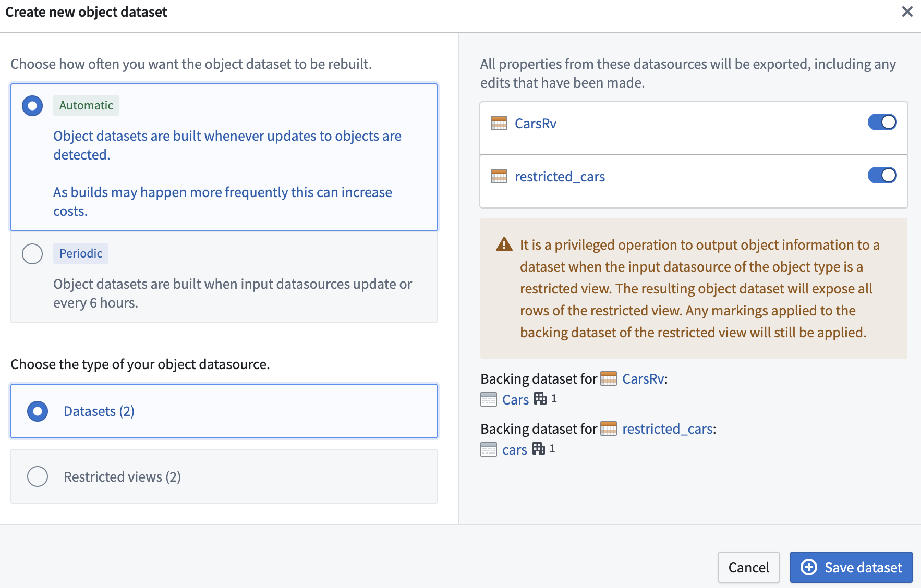
Task: Click the Periodic tag label
Action: tap(81, 253)
